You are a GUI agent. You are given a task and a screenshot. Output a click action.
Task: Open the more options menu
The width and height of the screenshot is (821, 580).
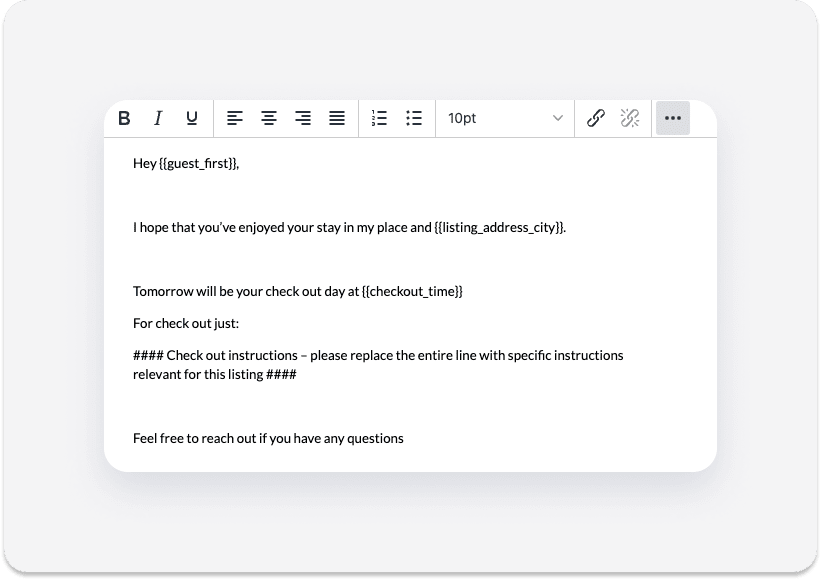[x=672, y=118]
